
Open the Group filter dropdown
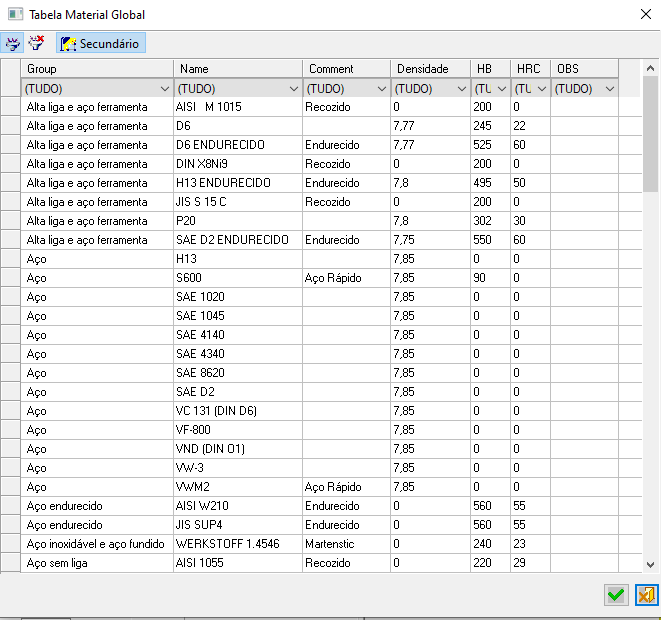pyautogui.click(x=164, y=89)
